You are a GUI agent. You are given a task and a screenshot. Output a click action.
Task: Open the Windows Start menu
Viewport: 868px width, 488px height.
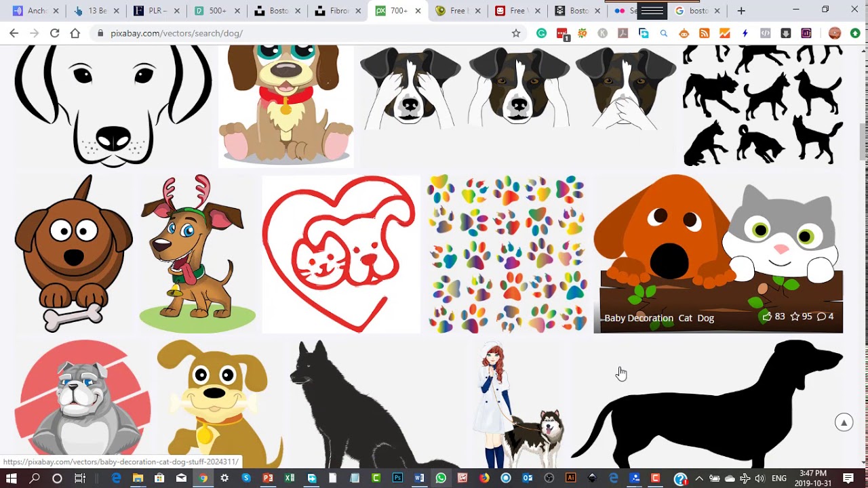12,478
